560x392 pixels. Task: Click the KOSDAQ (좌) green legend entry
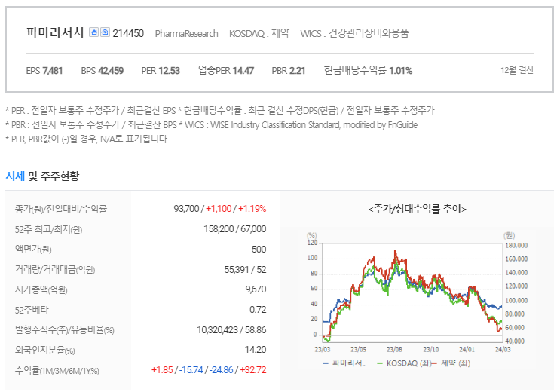coord(404,363)
